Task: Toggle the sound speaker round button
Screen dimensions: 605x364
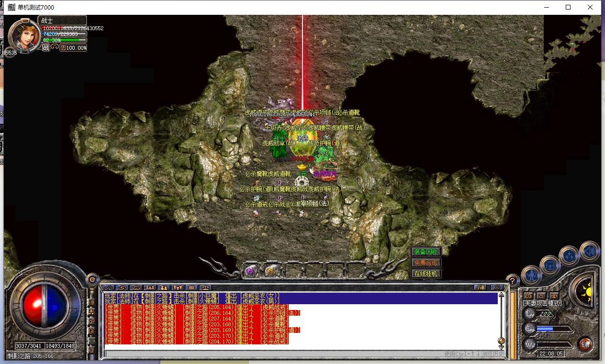Action: point(590,251)
